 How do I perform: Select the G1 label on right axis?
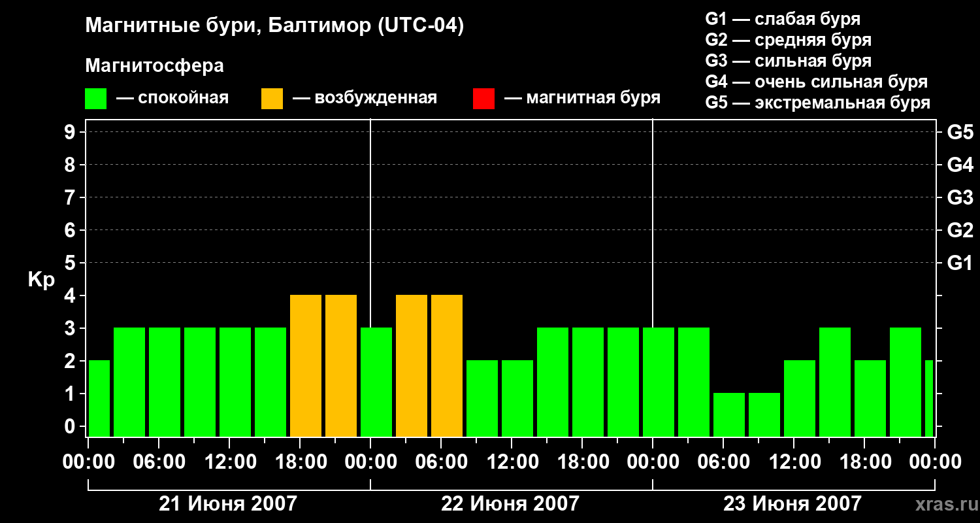pos(960,263)
